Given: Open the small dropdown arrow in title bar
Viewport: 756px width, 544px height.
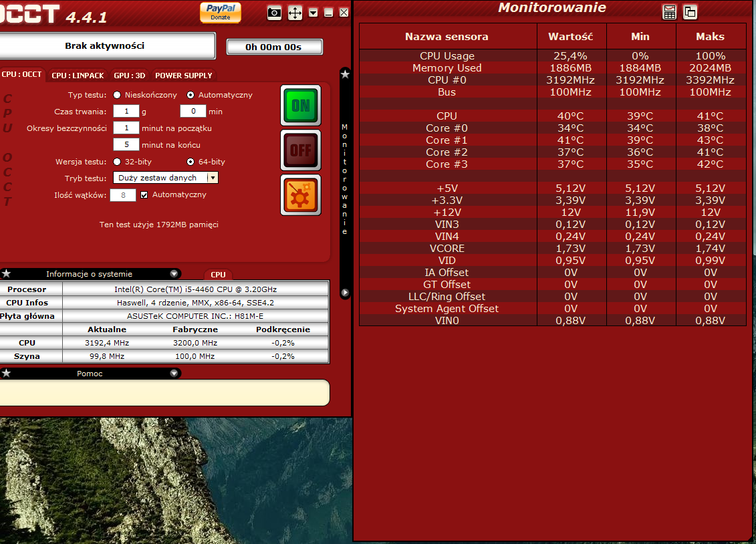Looking at the screenshot, I should point(313,13).
